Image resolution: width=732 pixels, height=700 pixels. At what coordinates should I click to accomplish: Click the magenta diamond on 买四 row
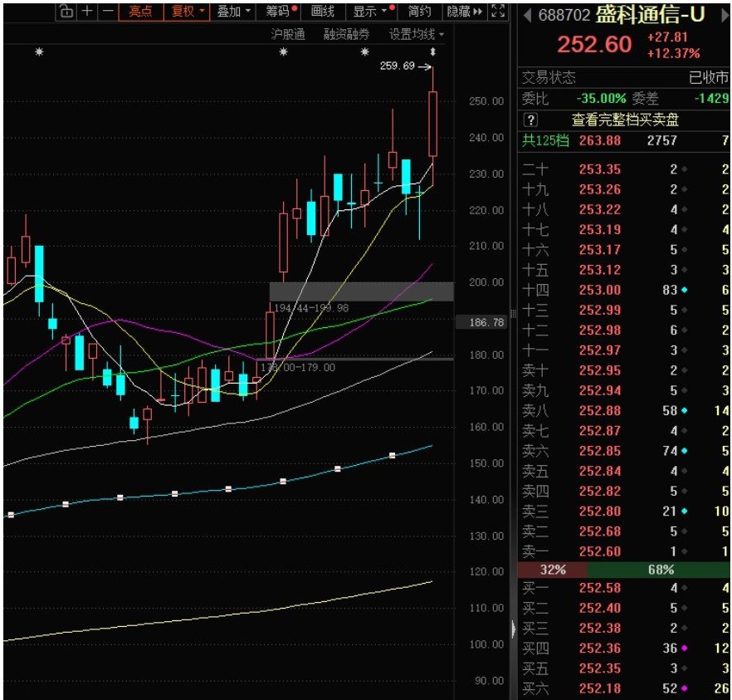tap(685, 649)
